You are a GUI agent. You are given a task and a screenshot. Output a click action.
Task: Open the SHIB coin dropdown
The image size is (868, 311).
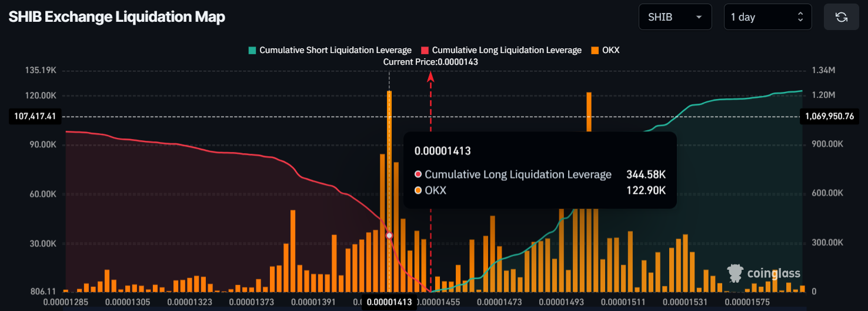pyautogui.click(x=675, y=17)
